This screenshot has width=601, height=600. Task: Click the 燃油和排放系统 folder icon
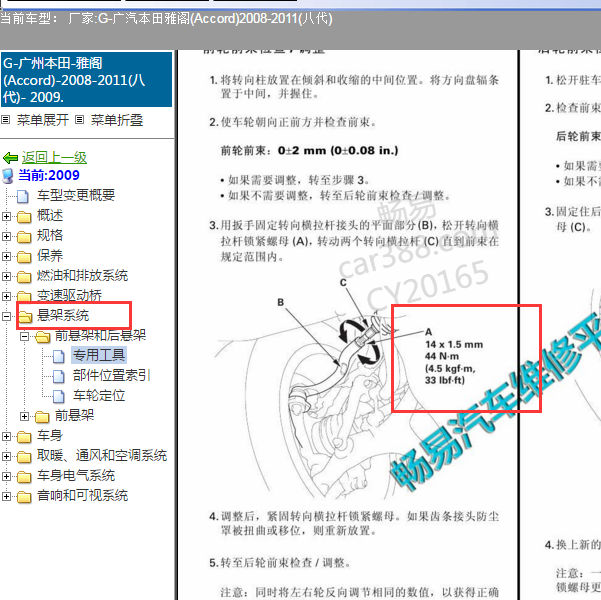[x=24, y=277]
